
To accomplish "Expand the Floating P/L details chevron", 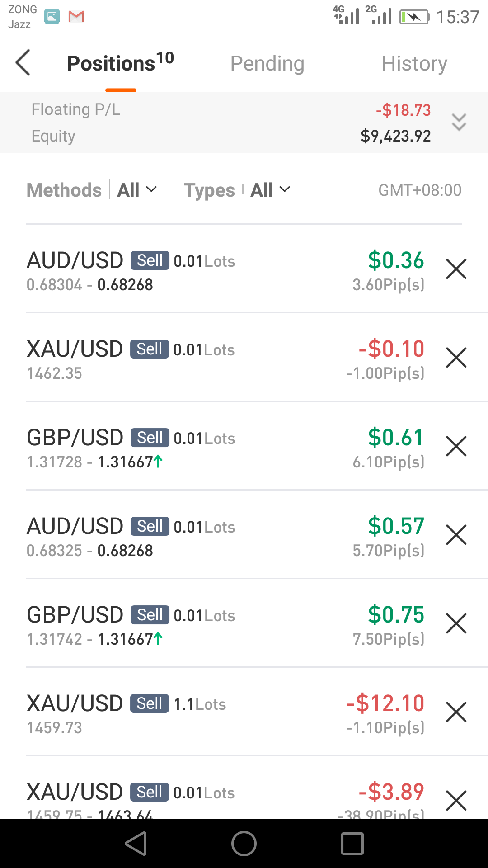I will pyautogui.click(x=459, y=123).
